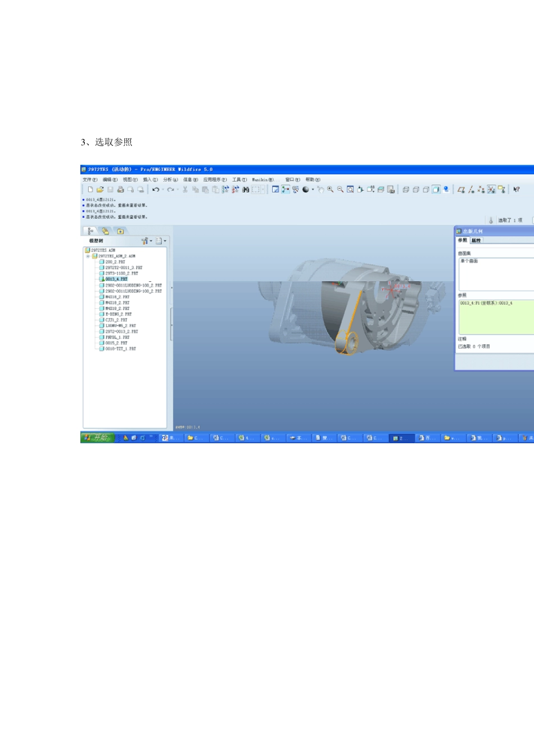This screenshot has width=534, height=756.
Task: Click the Zoom In magnifier icon
Action: (x=331, y=190)
